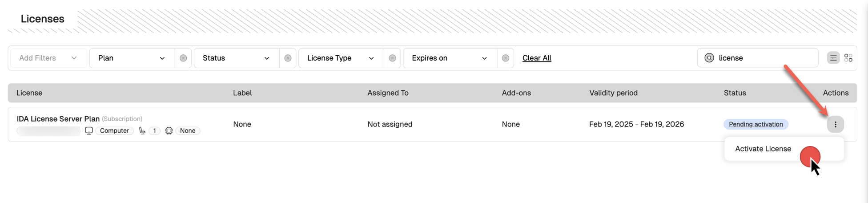Remove the Status filter using its X icon
Screen dimensions: 868x203
point(288,58)
